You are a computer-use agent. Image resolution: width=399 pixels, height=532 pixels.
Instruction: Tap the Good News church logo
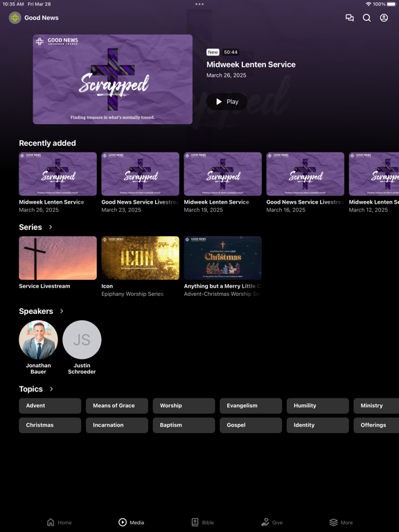[x=15, y=17]
